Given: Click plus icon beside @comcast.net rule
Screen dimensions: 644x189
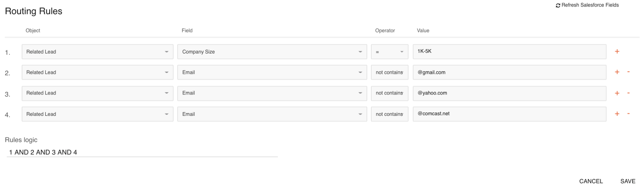Looking at the screenshot, I should [617, 114].
